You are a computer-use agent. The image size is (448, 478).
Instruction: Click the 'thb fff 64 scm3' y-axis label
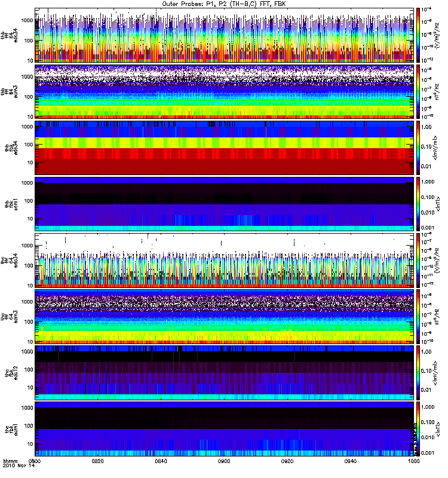tap(9, 91)
